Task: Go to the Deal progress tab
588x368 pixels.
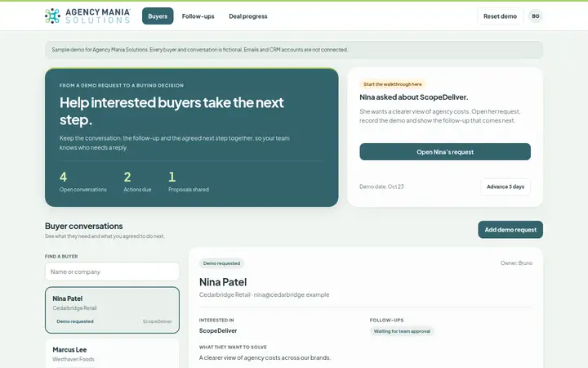Action: pos(248,16)
